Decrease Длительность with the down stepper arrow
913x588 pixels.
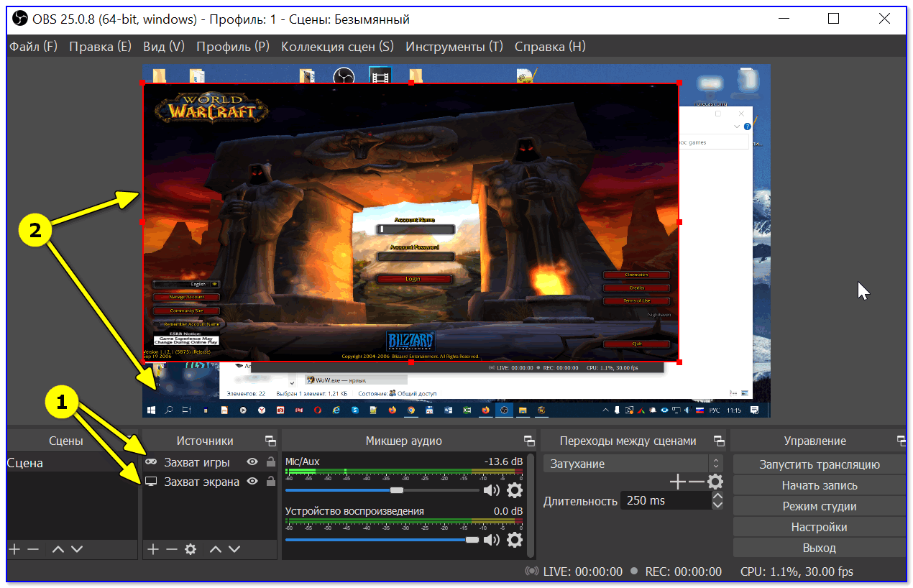pos(717,505)
